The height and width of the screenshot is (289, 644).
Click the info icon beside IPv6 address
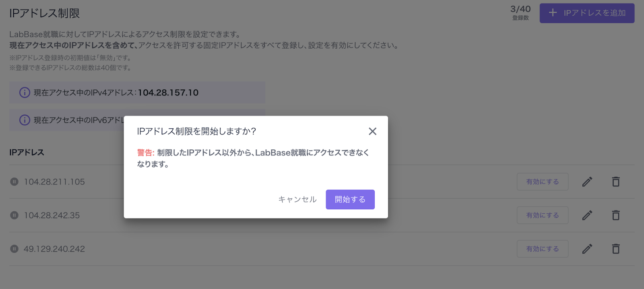pyautogui.click(x=25, y=120)
